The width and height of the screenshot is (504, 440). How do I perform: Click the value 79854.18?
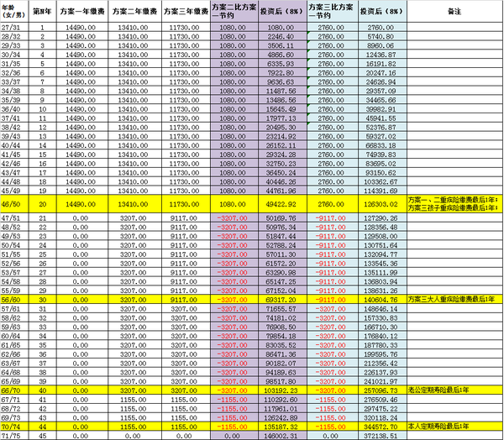[x=282, y=336]
